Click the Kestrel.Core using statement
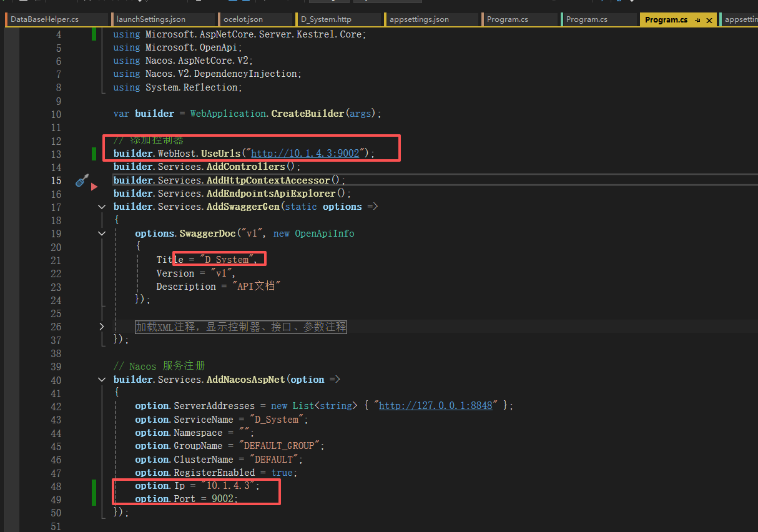 240,34
